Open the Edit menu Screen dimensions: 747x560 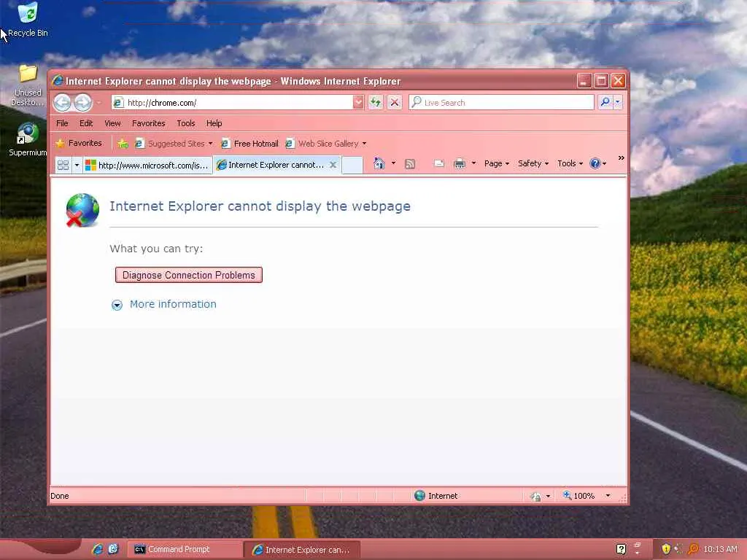click(x=86, y=123)
